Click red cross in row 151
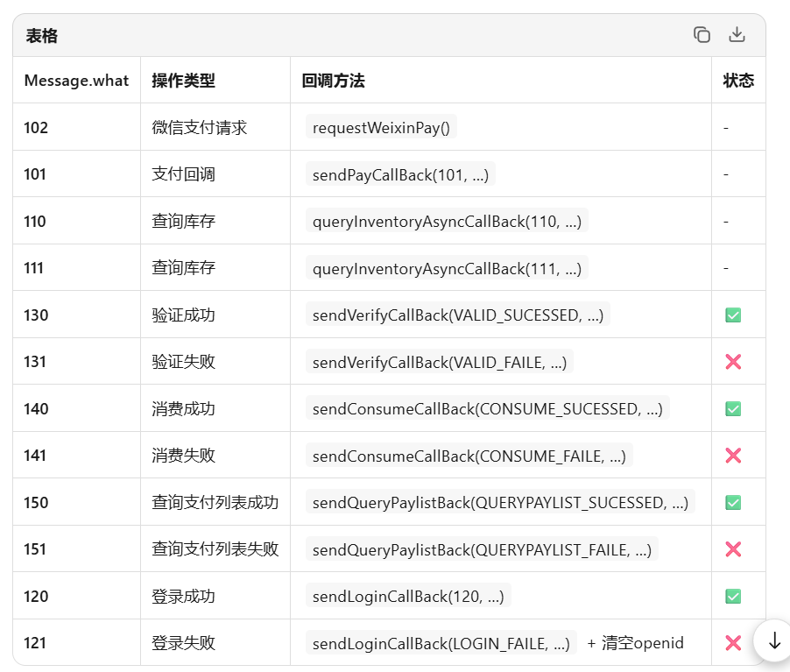790x672 pixels. coord(733,549)
